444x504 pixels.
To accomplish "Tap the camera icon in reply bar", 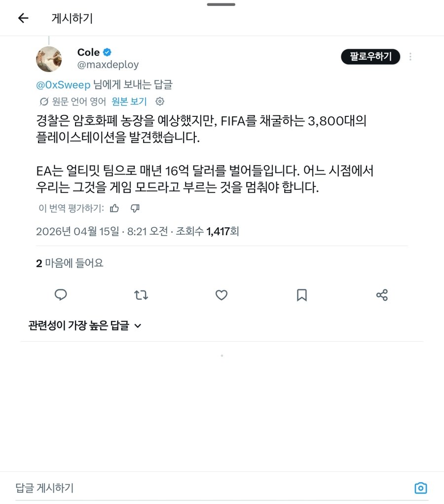I will point(420,488).
